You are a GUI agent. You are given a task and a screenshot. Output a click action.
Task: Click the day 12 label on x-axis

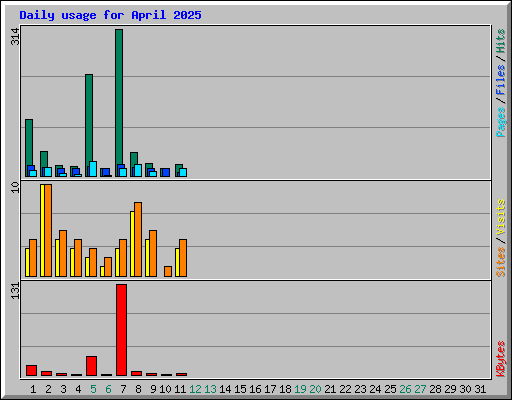195,389
